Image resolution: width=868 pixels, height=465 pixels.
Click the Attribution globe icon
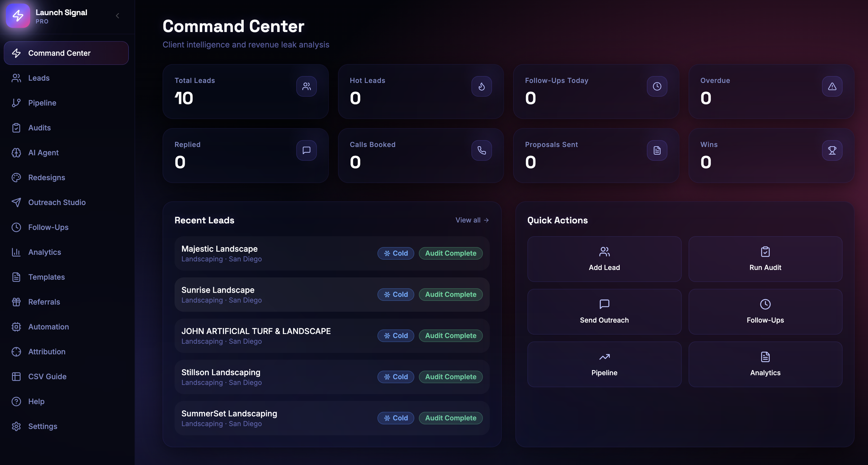[x=17, y=352]
